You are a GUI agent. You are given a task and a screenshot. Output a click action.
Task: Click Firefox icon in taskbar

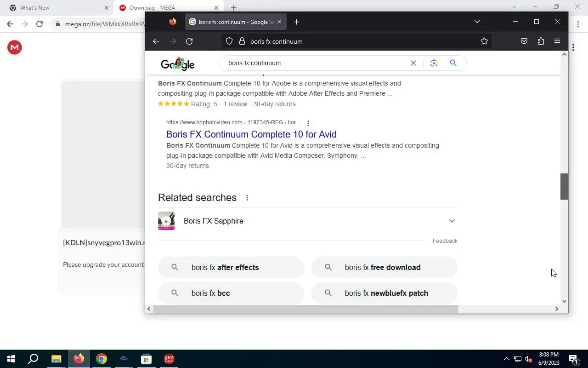(79, 359)
